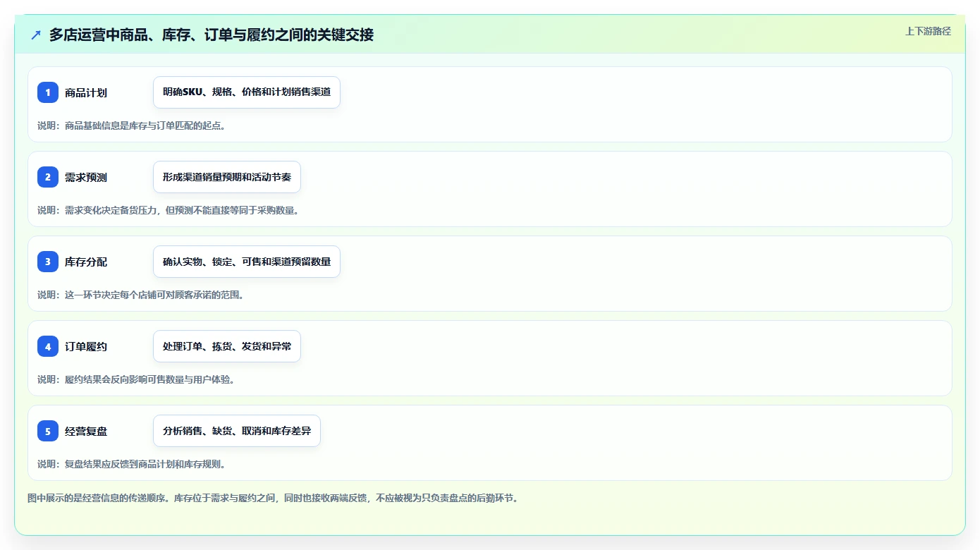The width and height of the screenshot is (980, 550).
Task: Click the 明确SKU、规格、价格和计划销售渠道 box
Action: coord(247,92)
